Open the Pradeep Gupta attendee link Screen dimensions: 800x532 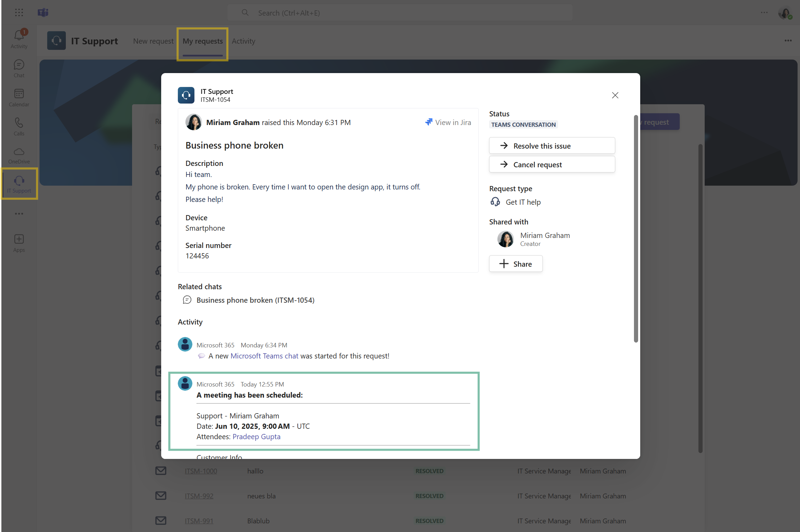[256, 437]
